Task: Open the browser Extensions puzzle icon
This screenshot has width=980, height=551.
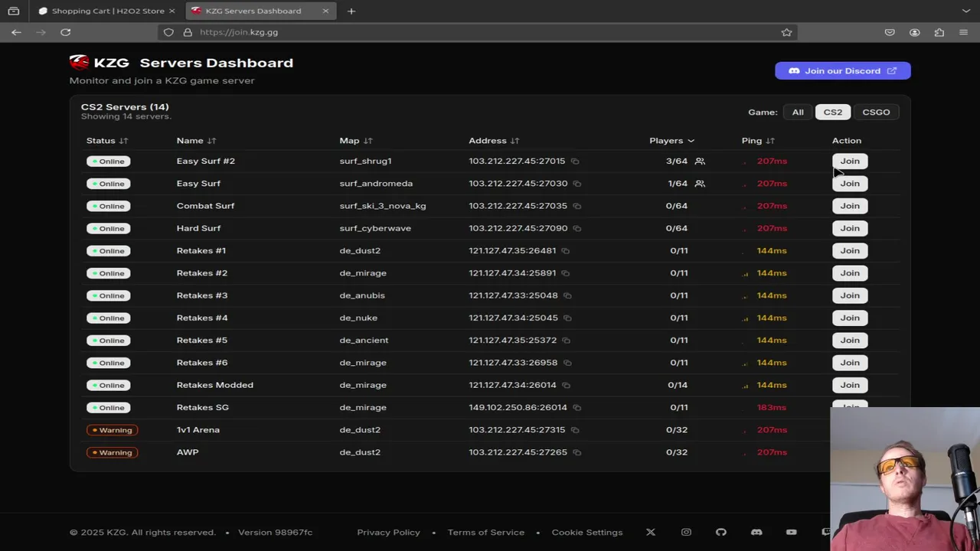Action: pos(939,32)
